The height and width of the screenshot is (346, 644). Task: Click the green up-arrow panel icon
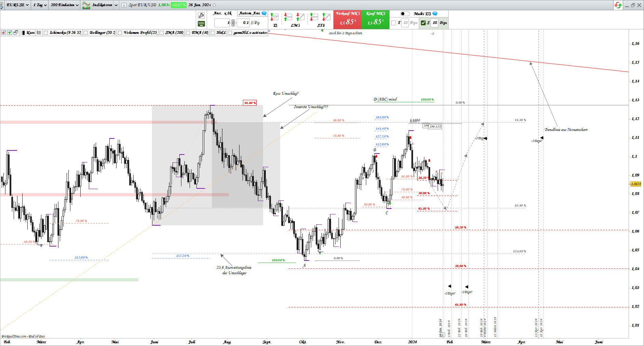point(10,32)
